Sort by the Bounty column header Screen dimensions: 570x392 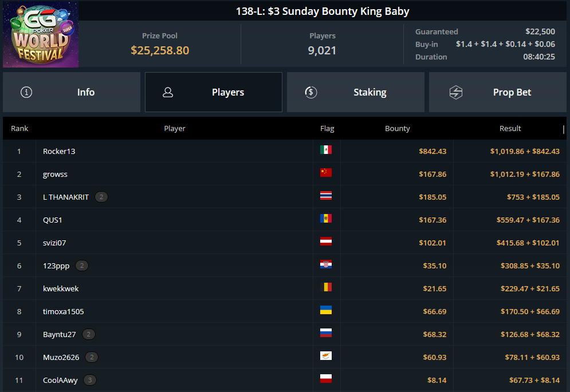click(398, 129)
